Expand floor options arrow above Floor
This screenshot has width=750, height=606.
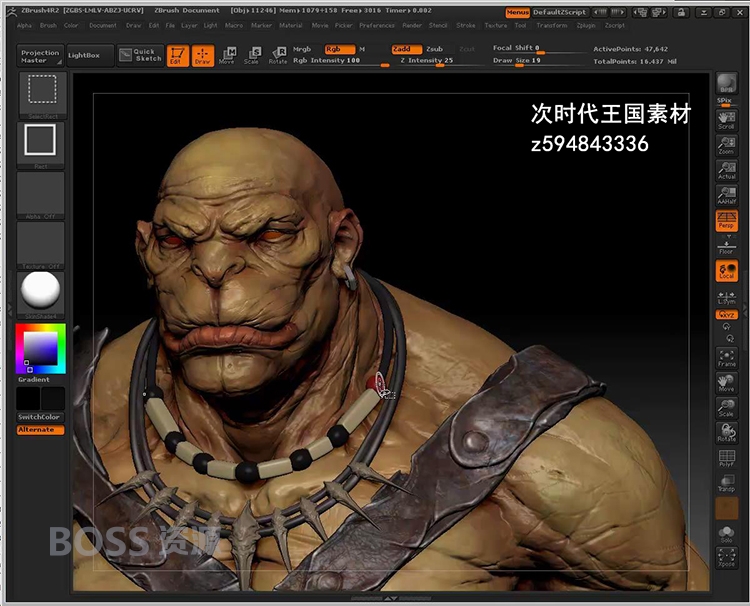(728, 236)
